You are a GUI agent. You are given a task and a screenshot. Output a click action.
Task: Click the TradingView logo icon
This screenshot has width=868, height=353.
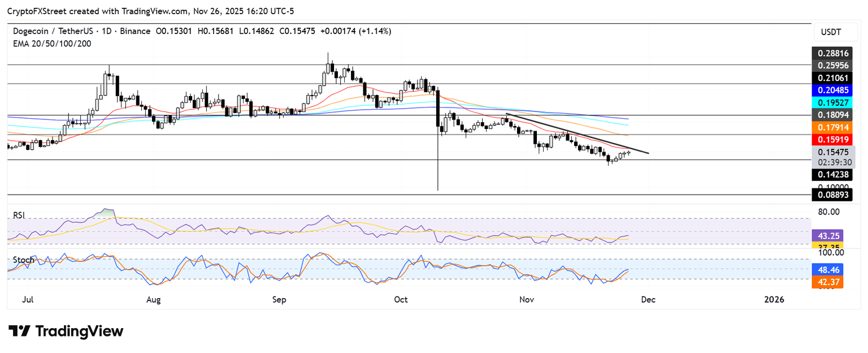pos(19,331)
